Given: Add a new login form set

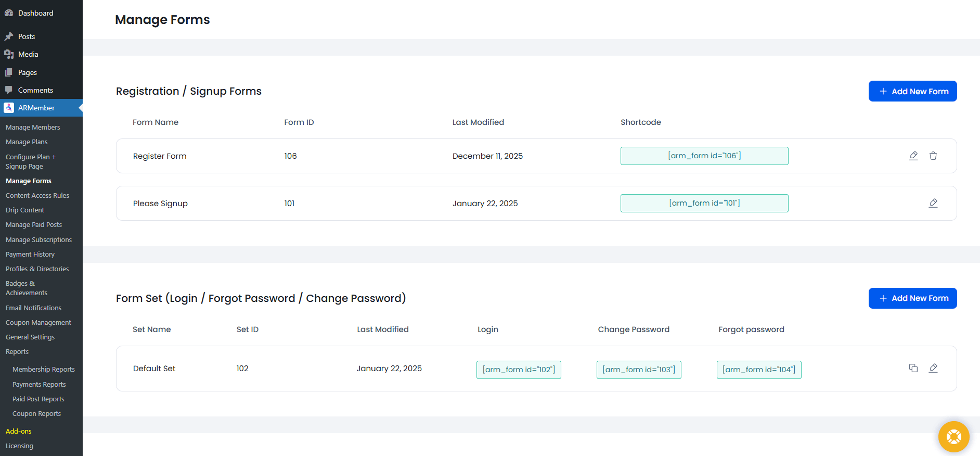Looking at the screenshot, I should coord(912,298).
